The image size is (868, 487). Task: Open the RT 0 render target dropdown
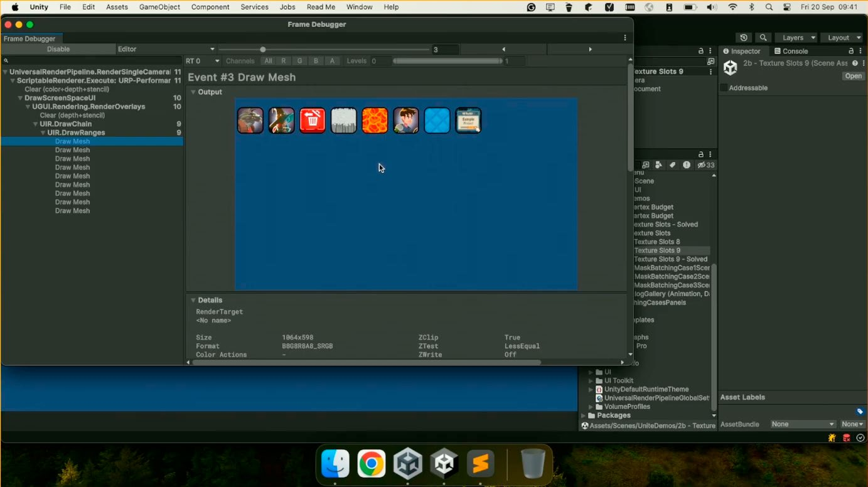(x=203, y=61)
